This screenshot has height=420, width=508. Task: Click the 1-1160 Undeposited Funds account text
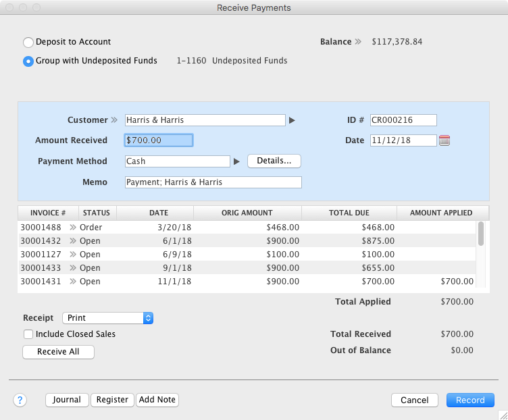tap(232, 61)
